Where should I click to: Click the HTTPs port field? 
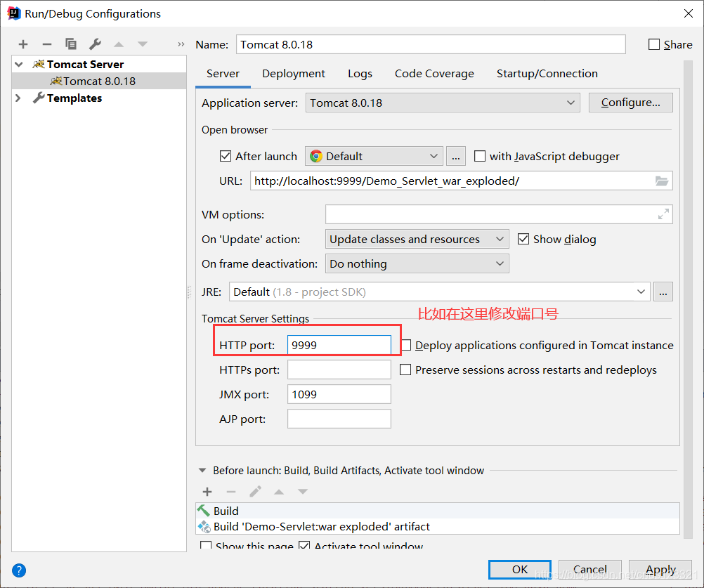[339, 370]
